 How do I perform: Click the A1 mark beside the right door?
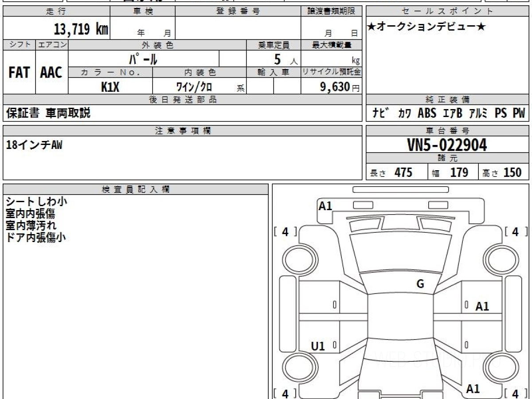point(482,306)
